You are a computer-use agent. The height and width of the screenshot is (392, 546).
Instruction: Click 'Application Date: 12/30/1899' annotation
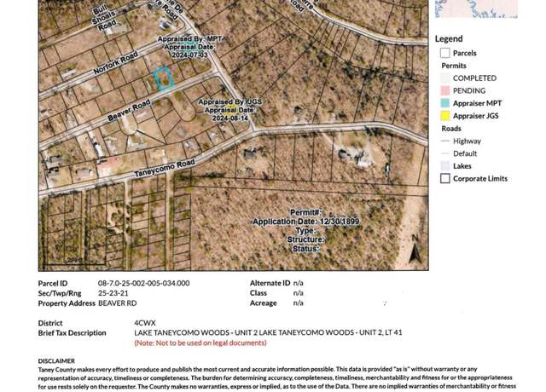coord(305,222)
